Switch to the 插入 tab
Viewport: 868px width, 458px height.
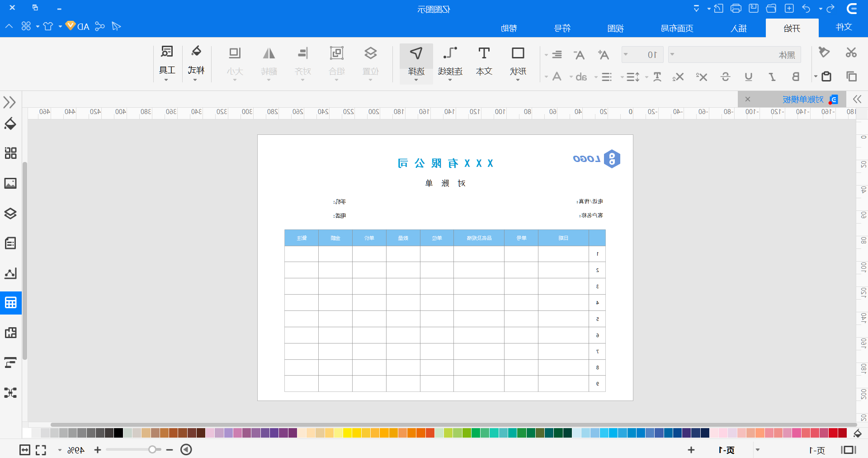739,28
